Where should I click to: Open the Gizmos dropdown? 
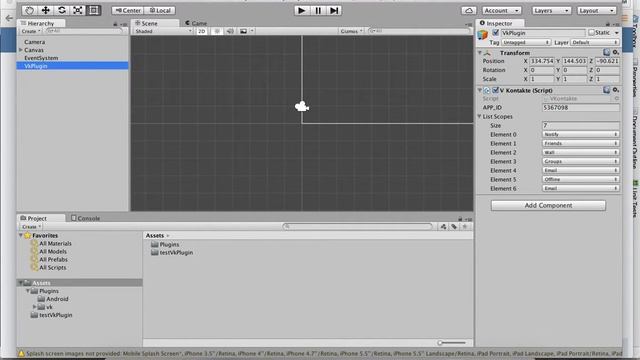(x=351, y=31)
